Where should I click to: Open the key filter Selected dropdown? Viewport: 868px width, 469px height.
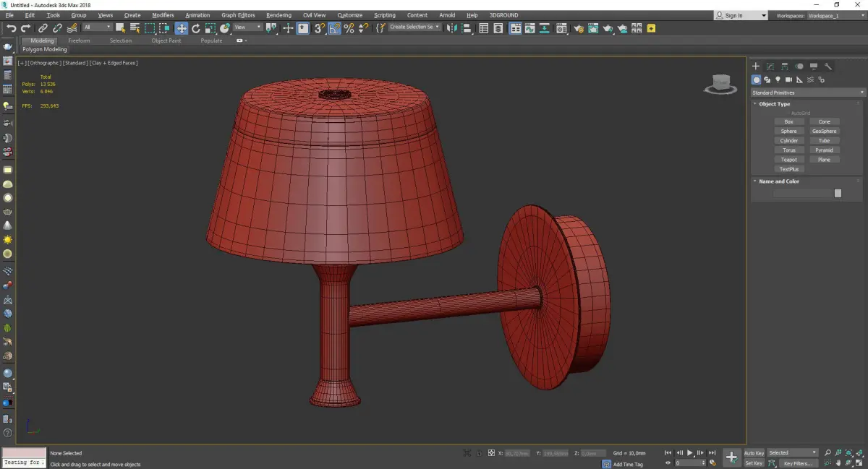[792, 453]
